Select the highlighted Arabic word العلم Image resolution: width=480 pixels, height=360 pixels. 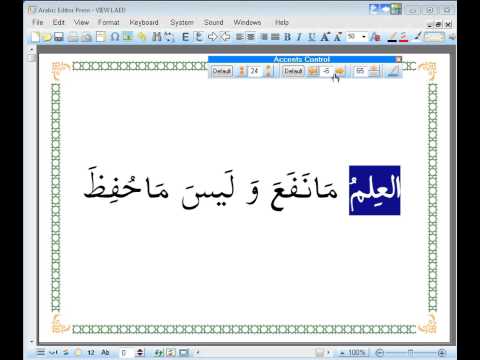point(375,190)
